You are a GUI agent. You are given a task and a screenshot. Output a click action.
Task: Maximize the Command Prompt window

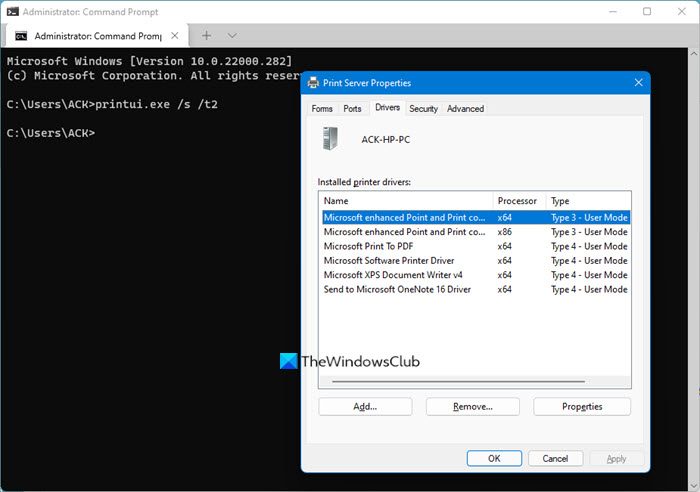[x=647, y=12]
